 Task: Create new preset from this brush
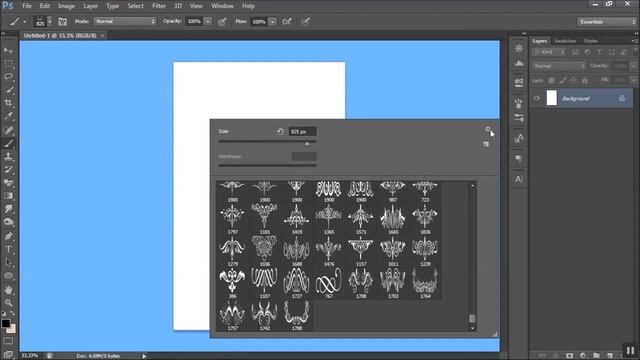(x=486, y=144)
